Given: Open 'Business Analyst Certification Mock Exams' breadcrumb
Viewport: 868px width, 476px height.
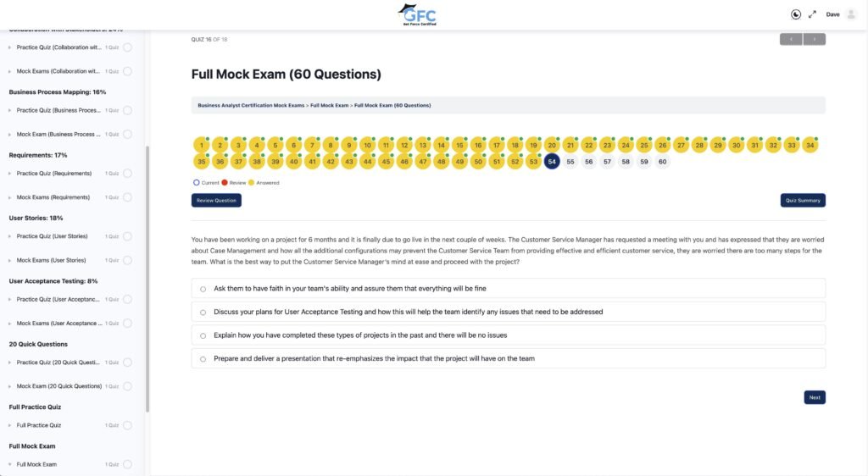Looking at the screenshot, I should click(251, 105).
